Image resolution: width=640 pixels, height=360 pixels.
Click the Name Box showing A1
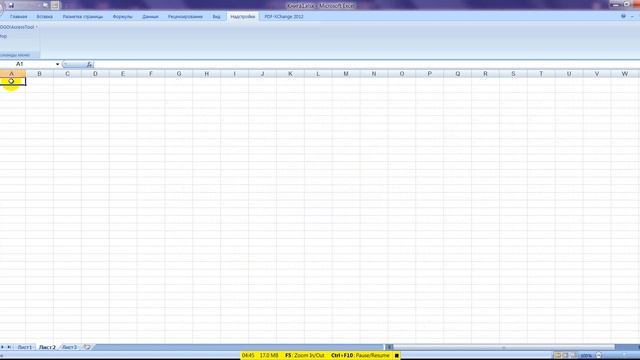click(x=27, y=64)
